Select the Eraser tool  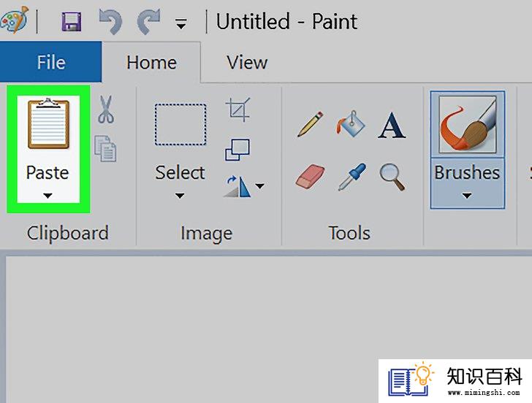pyautogui.click(x=310, y=176)
